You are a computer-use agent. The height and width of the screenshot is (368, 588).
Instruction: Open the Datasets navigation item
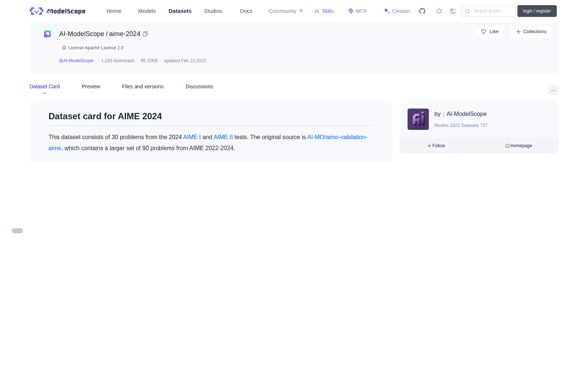[180, 11]
